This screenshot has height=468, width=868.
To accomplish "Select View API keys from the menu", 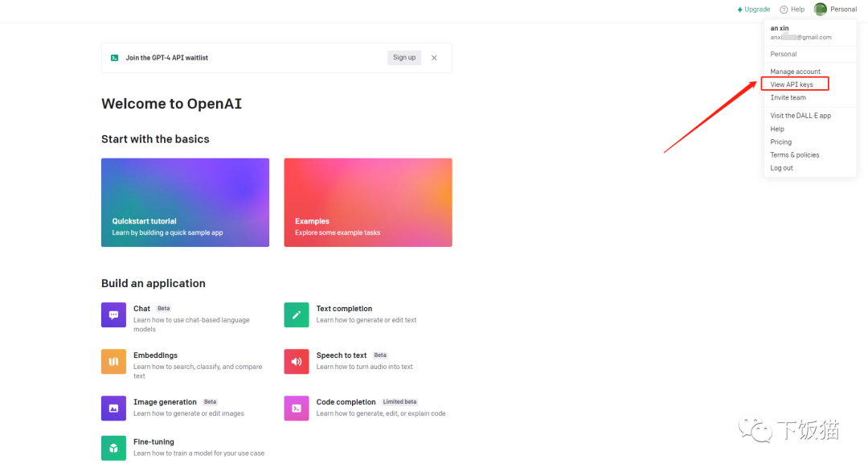I will [792, 84].
